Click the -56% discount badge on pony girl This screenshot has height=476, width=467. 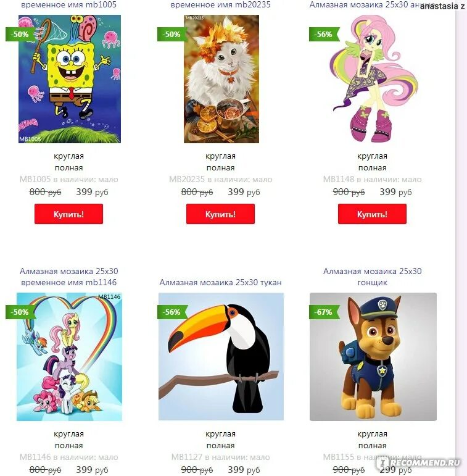coord(324,34)
